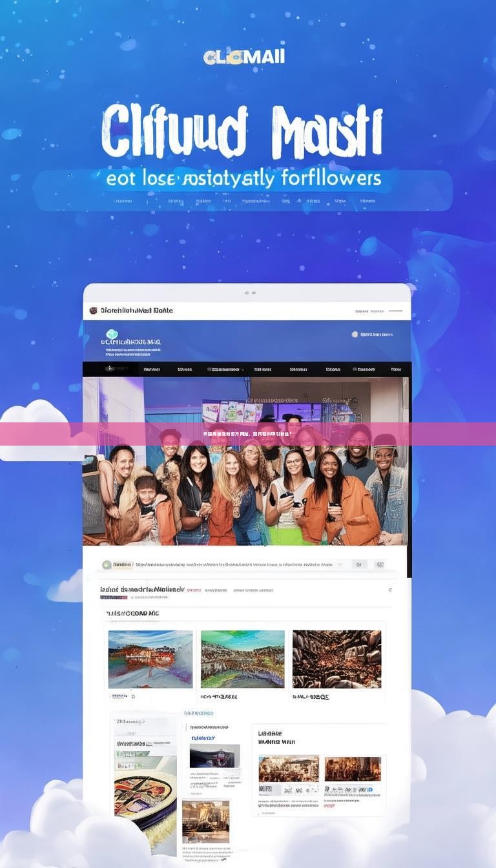Select the last item in the black navigation bar
The width and height of the screenshot is (496, 868).
pyautogui.click(x=396, y=369)
